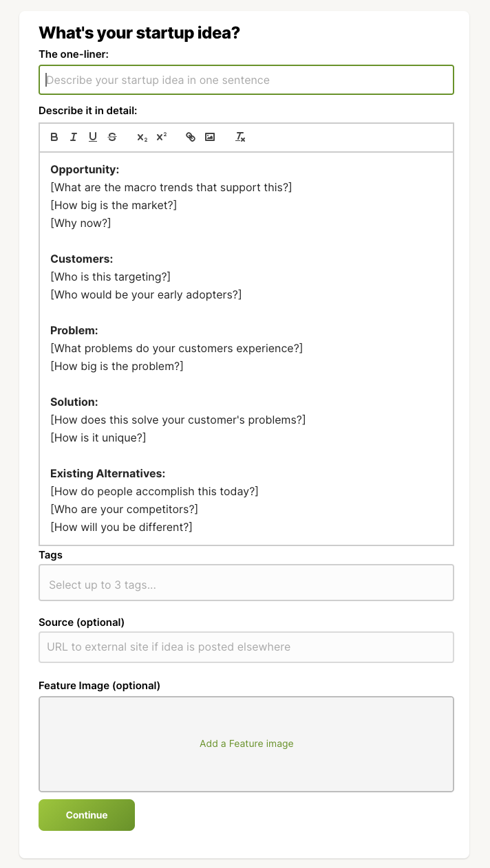Toggle bold formatting in editor toolbar
This screenshot has height=868, width=490.
coord(54,137)
